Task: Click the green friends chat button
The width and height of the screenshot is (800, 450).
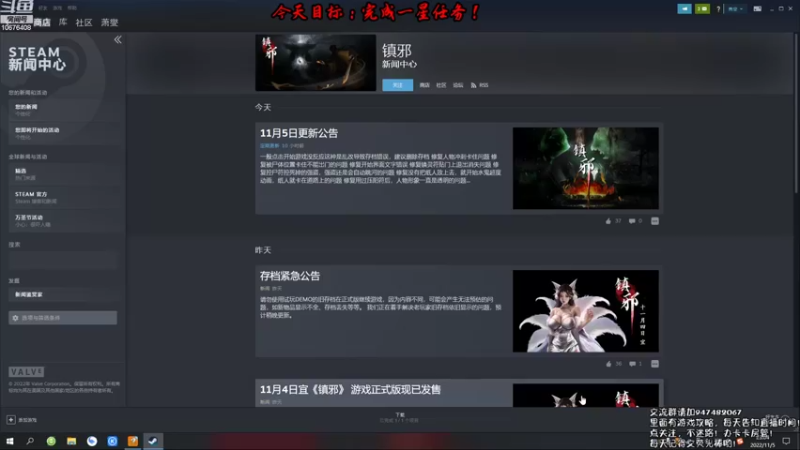Action: point(703,9)
